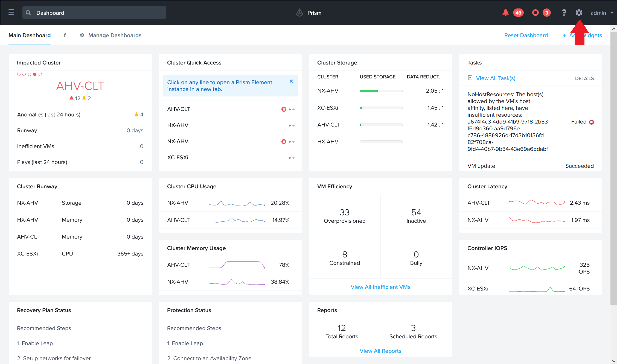Open View All Inefficient VMs link
617x364 pixels.
click(x=380, y=287)
